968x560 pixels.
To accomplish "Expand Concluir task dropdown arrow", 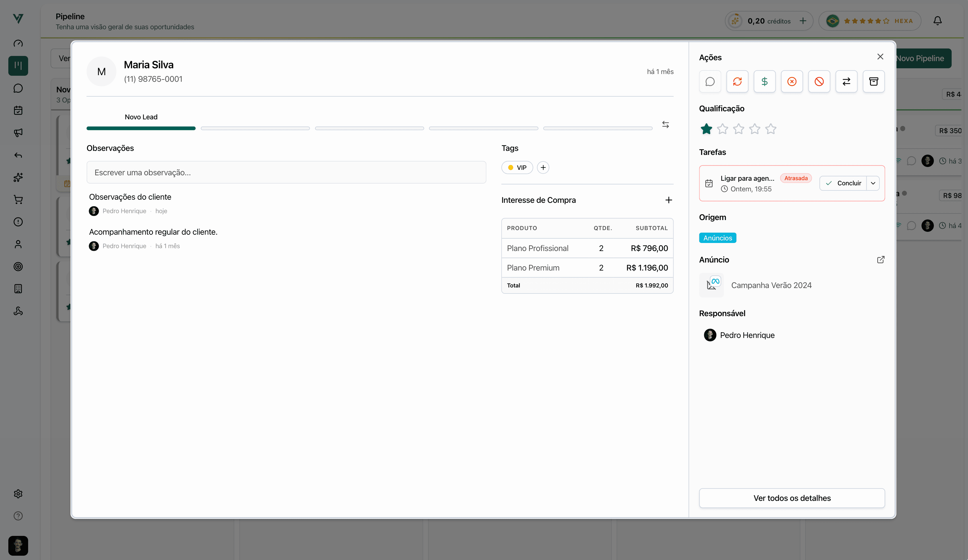I will tap(873, 183).
